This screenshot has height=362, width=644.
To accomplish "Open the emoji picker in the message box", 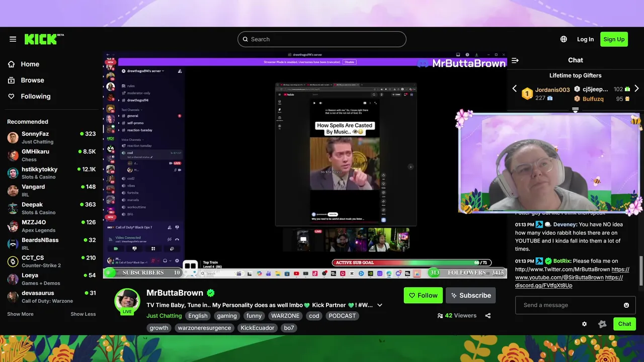I will click(x=626, y=305).
